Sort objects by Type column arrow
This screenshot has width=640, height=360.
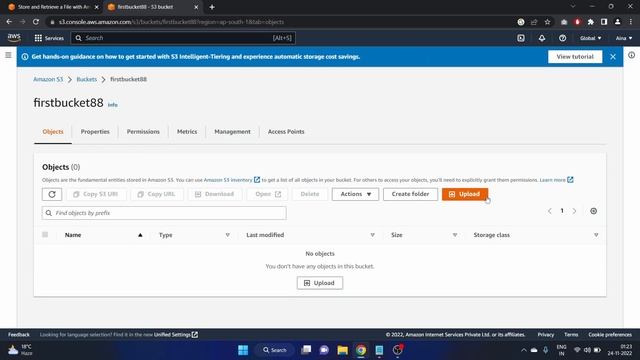point(227,235)
